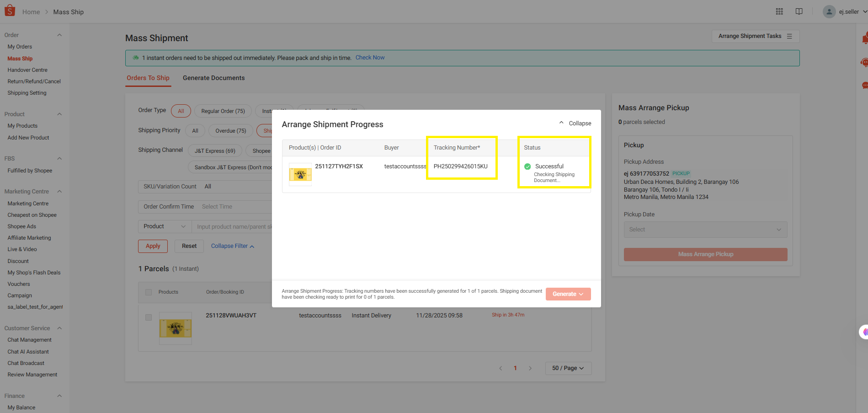
Task: Click the Check Now link
Action: [x=370, y=58]
